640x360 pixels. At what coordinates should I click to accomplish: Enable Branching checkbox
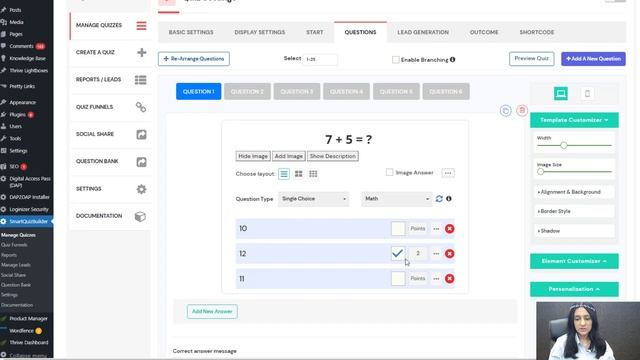(396, 60)
